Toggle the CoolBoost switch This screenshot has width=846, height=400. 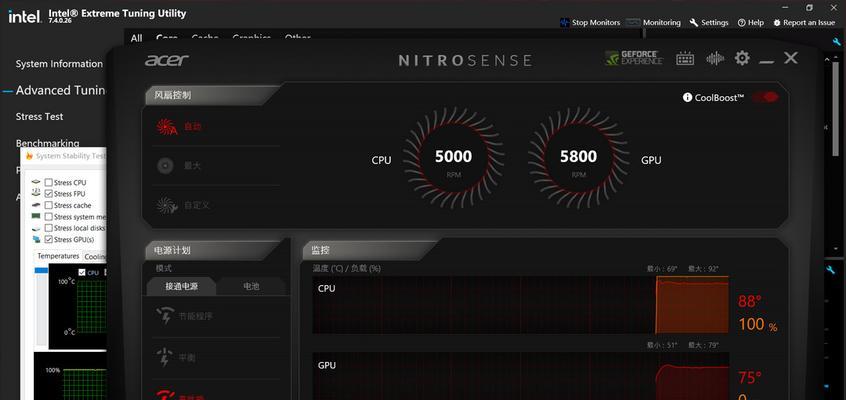coord(766,97)
